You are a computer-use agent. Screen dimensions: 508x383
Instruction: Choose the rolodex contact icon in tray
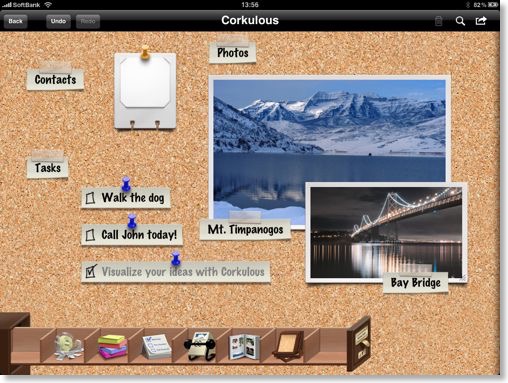(x=200, y=346)
